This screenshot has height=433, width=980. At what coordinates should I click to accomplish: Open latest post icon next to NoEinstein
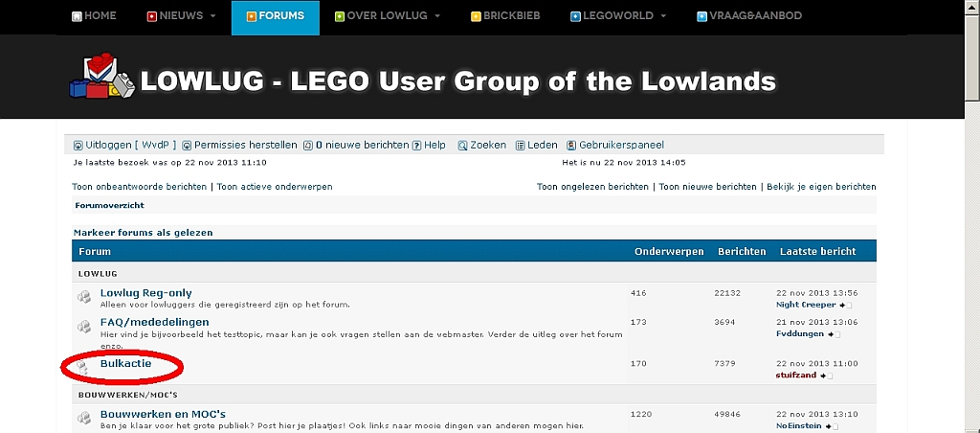pos(833,426)
